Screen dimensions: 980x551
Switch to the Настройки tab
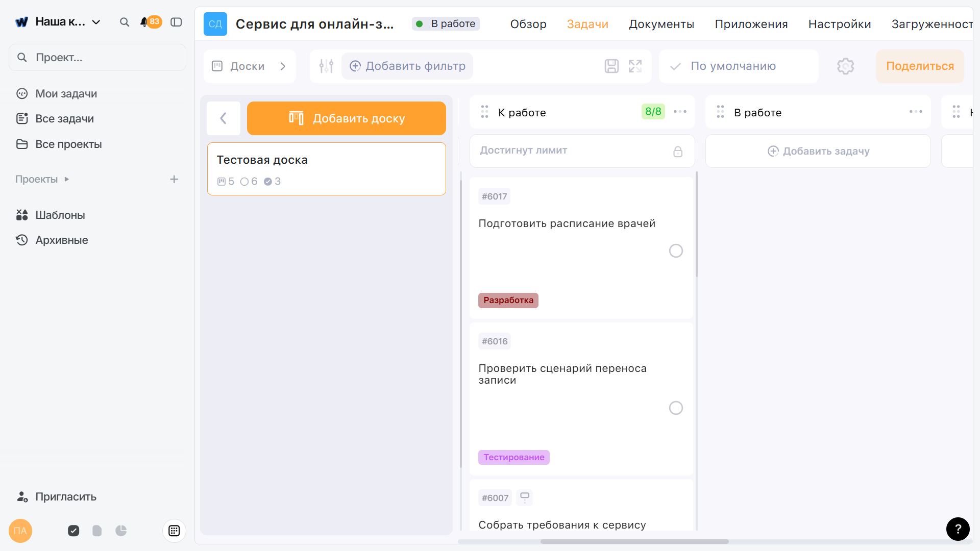point(839,24)
